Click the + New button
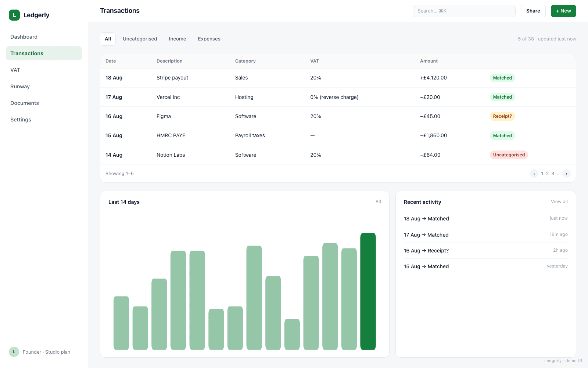Screen dimensions: 588x368 (x=563, y=11)
